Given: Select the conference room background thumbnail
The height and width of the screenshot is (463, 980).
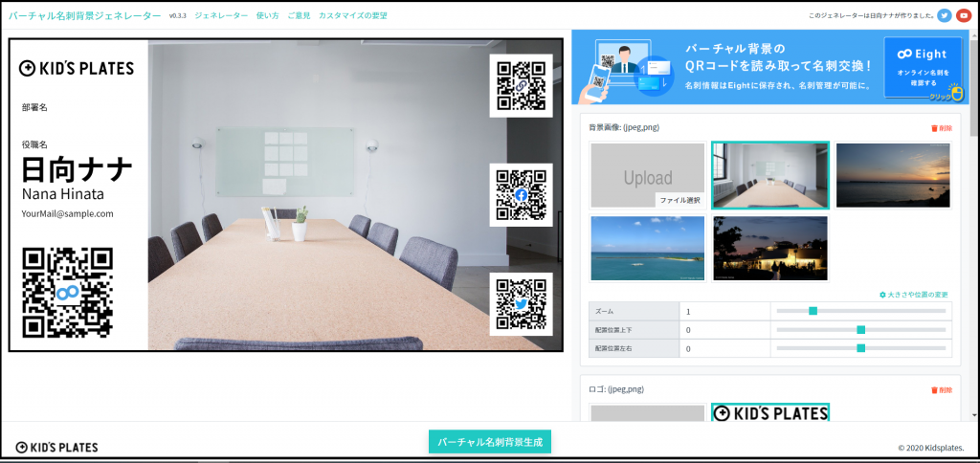Looking at the screenshot, I should pos(770,175).
